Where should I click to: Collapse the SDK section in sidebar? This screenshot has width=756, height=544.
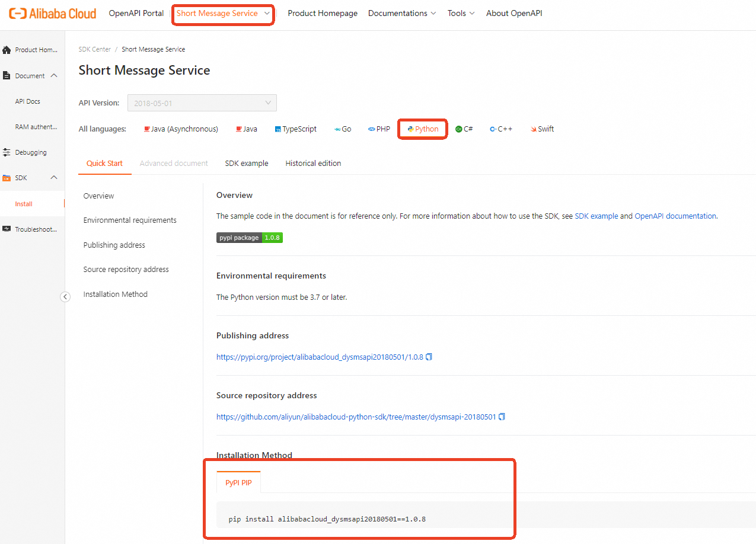54,178
